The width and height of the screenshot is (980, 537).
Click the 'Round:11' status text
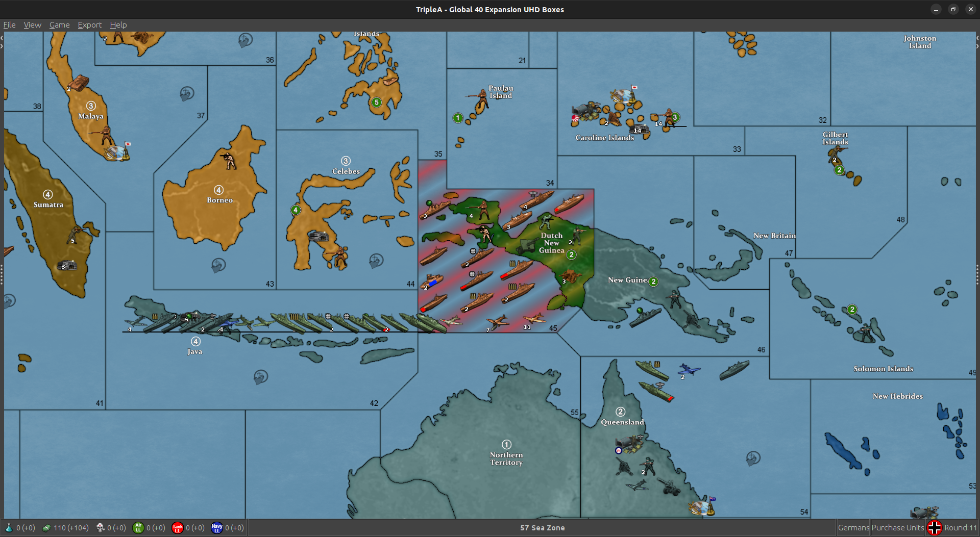pyautogui.click(x=960, y=528)
